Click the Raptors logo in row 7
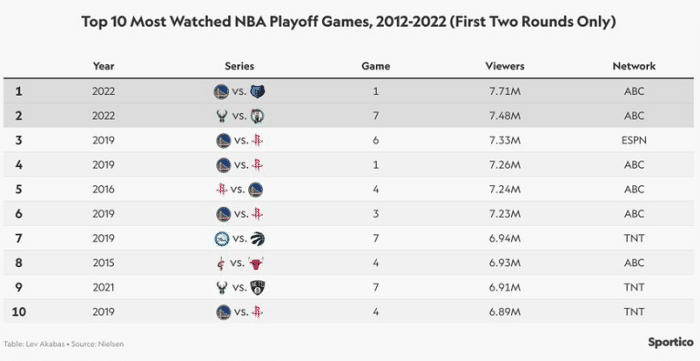 pyautogui.click(x=258, y=239)
